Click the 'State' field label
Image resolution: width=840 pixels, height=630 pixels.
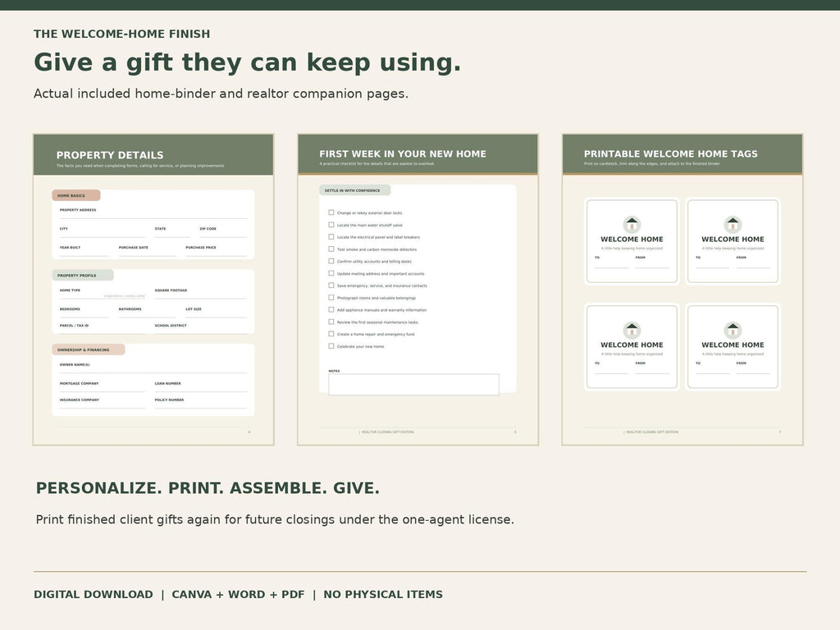pos(160,229)
